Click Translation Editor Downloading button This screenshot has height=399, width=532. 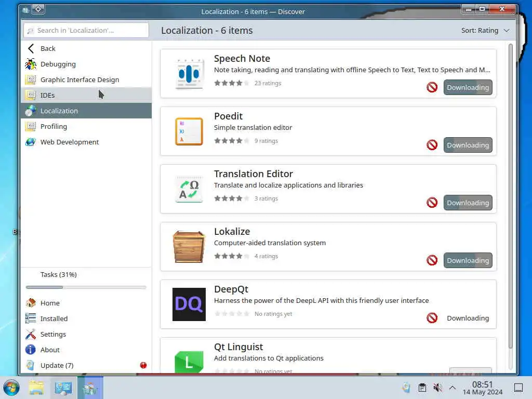468,203
